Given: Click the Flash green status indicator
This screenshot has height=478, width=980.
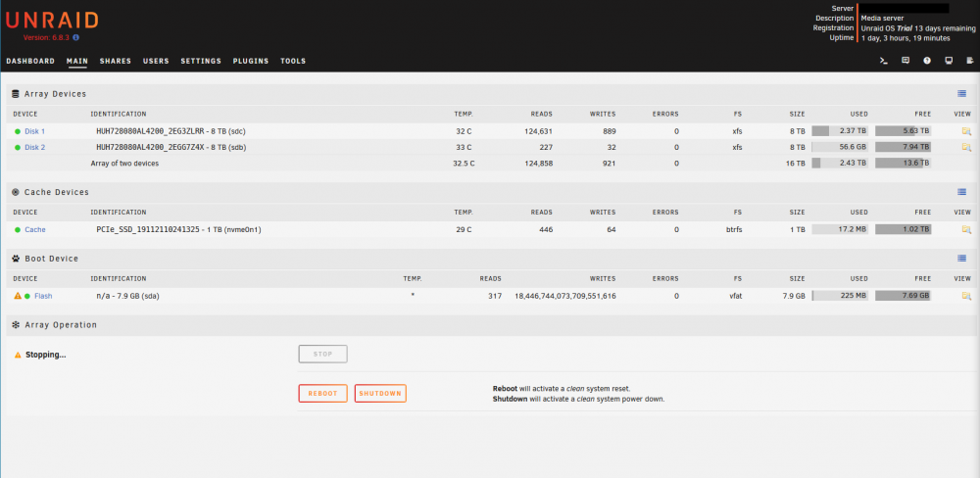Looking at the screenshot, I should [26, 296].
